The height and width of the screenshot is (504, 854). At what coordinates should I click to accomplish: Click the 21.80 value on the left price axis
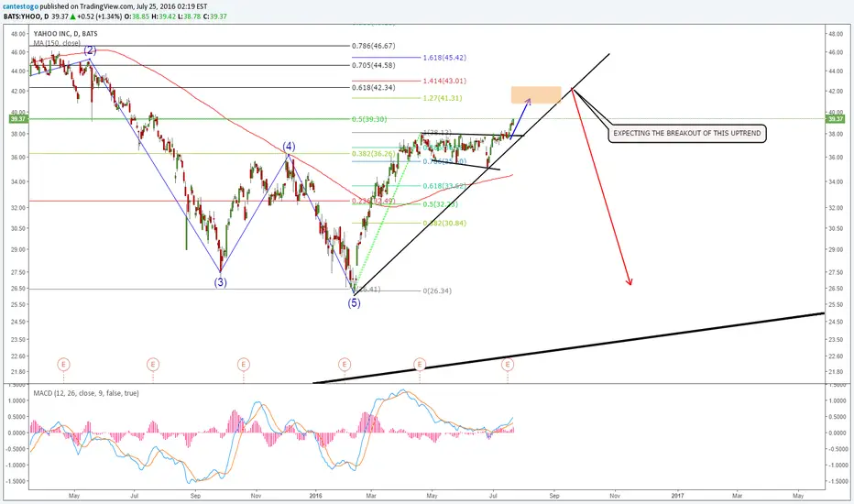coord(18,372)
